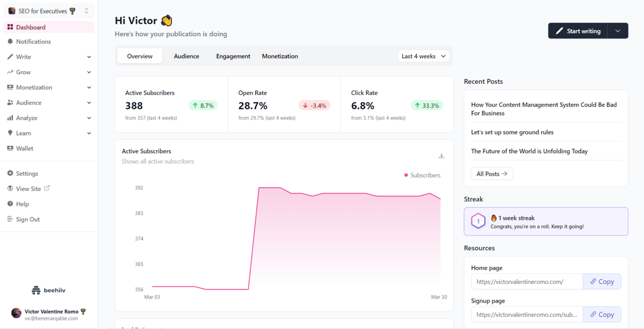Switch to the Engagement tab

click(x=233, y=56)
